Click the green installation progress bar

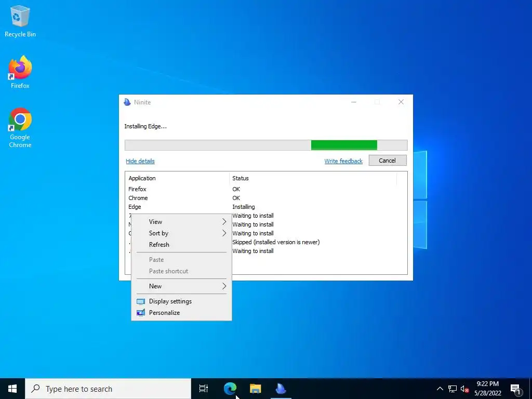point(266,145)
